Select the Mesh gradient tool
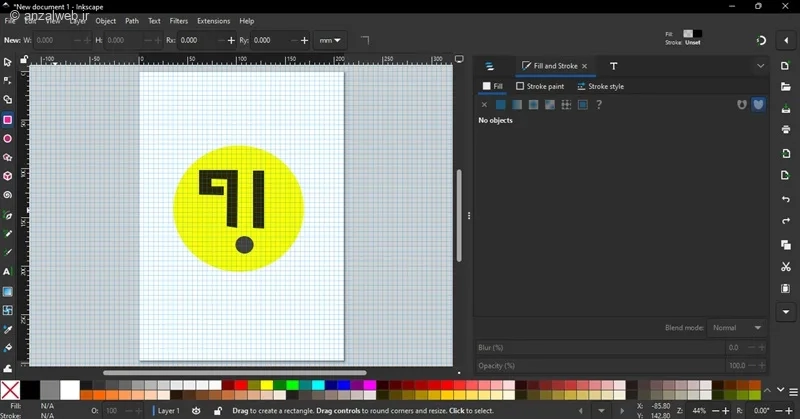 (8, 310)
